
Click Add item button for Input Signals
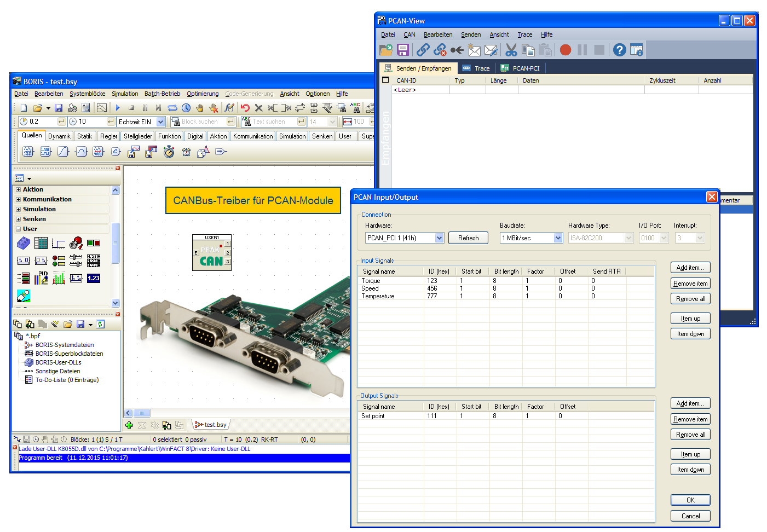click(x=690, y=268)
